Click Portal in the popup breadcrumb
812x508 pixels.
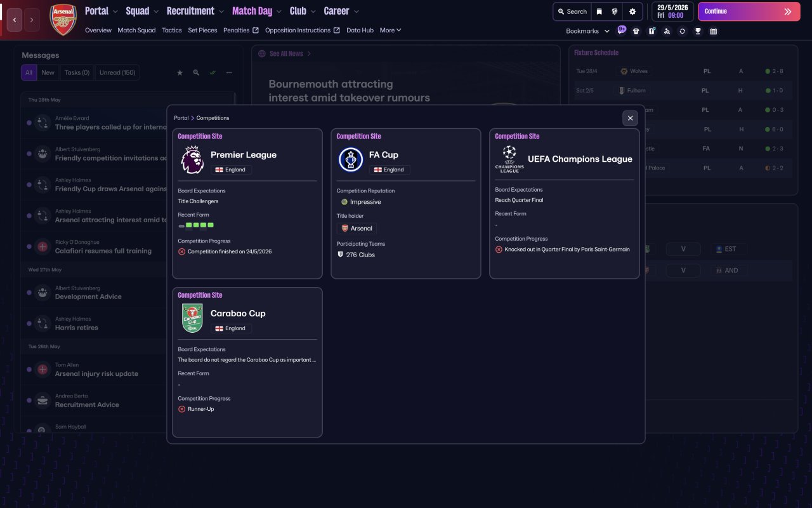(x=181, y=118)
